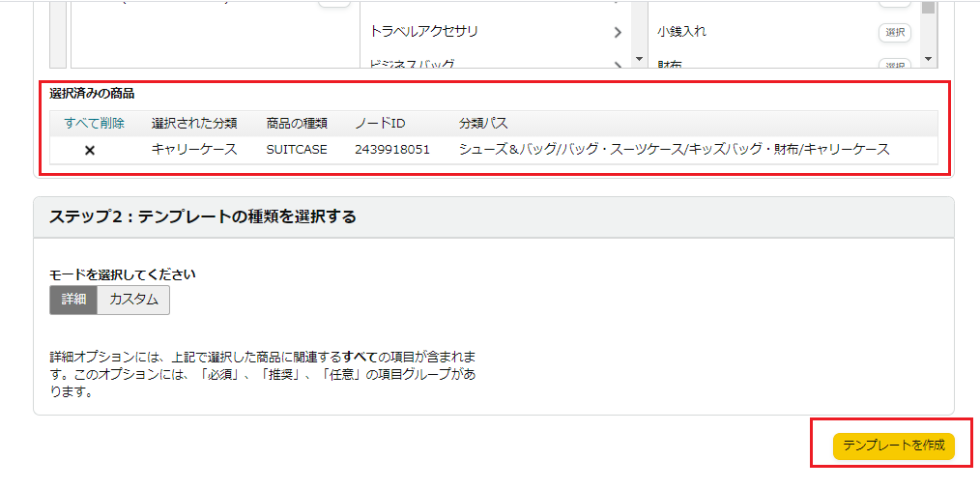The height and width of the screenshot is (489, 980).
Task: Remove the キャリーケース row with the × icon
Action: coord(90,150)
